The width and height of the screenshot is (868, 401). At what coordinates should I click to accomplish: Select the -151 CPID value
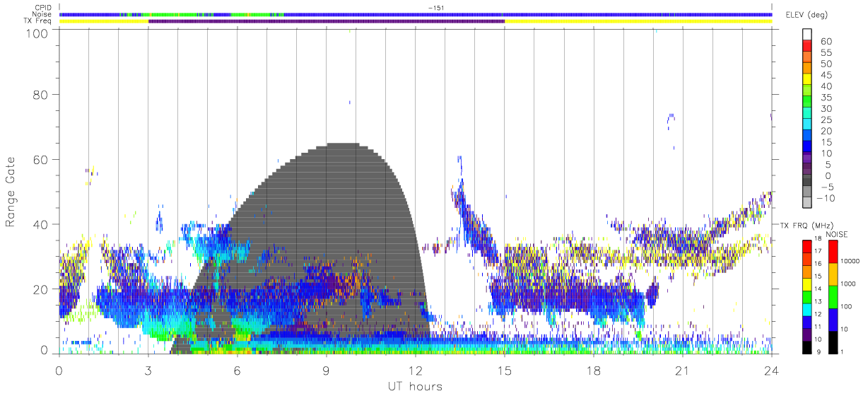(435, 8)
